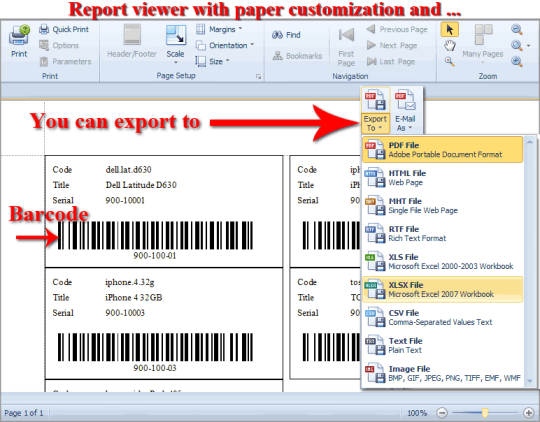Select text 'iphone.4.32g'
Image resolution: width=540 pixels, height=422 pixels.
pyautogui.click(x=129, y=282)
